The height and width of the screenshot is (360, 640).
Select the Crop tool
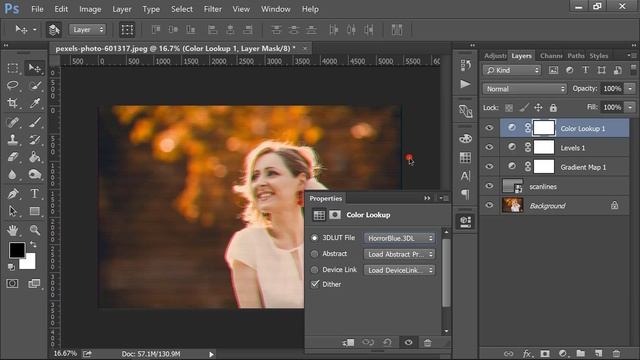13,103
